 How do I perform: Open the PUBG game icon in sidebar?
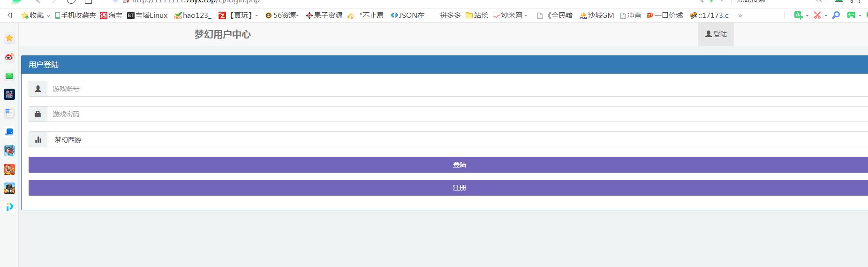tap(9, 188)
